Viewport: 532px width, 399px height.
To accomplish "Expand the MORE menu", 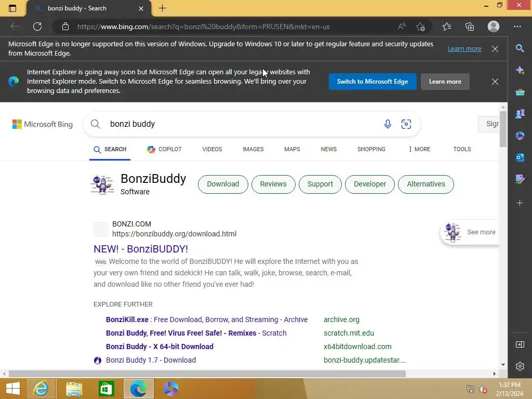I will 419,149.
